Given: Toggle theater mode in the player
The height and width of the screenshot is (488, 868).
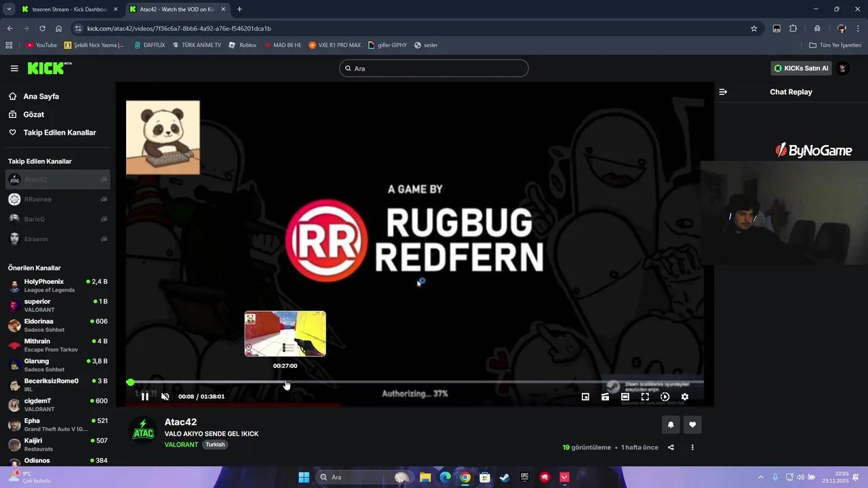Looking at the screenshot, I should (625, 397).
